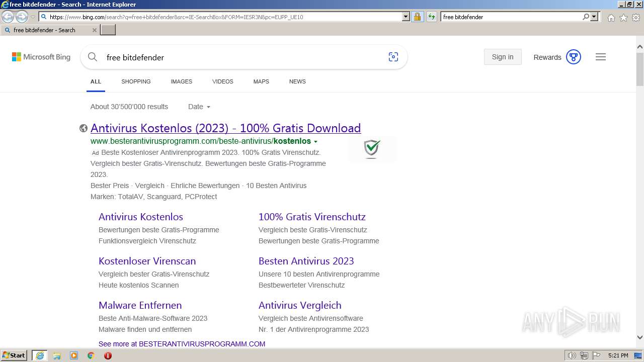
Task: Go forward with the browser Forward arrow
Action: (x=22, y=17)
